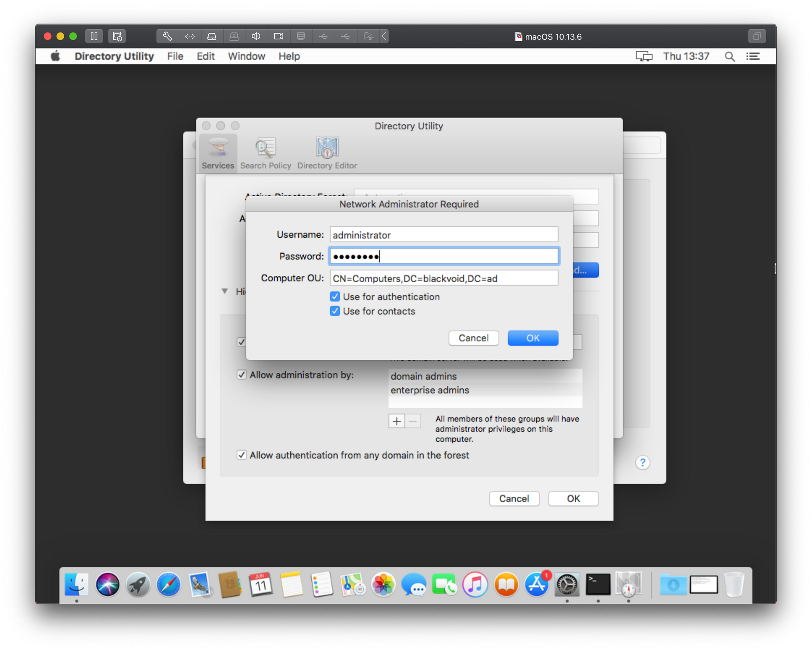Open Terminal from the Dock
The height and width of the screenshot is (651, 812).
tap(598, 584)
